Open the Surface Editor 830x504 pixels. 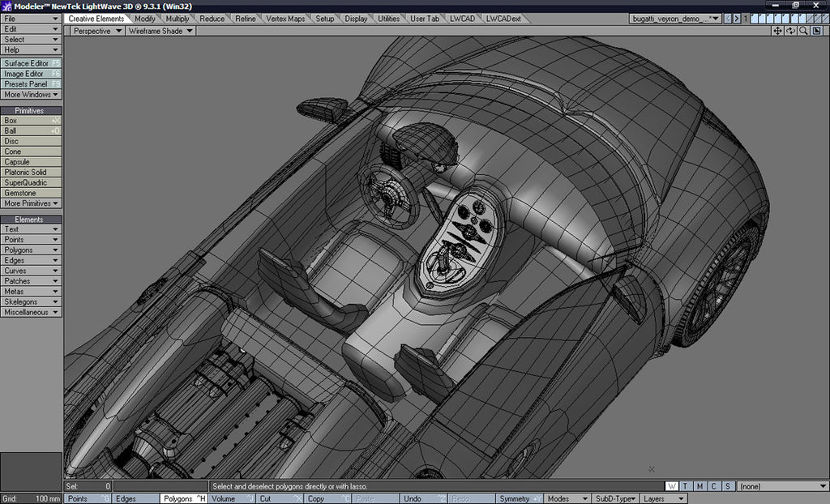(x=31, y=62)
